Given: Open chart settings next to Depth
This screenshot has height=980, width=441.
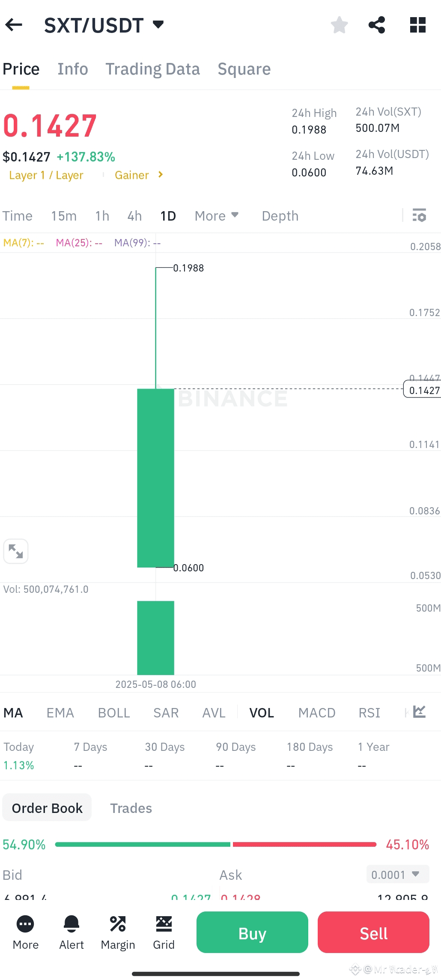Looking at the screenshot, I should 419,215.
